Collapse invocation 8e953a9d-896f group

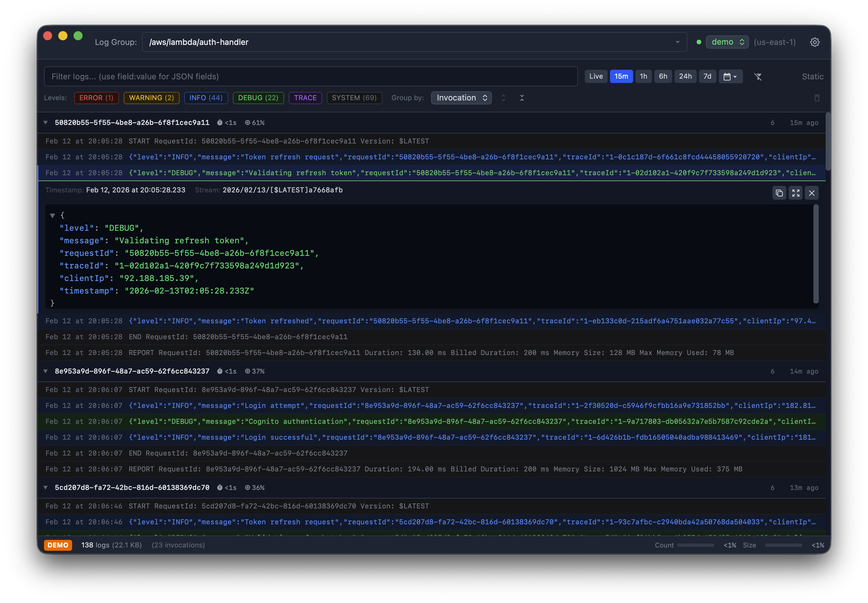coord(46,371)
